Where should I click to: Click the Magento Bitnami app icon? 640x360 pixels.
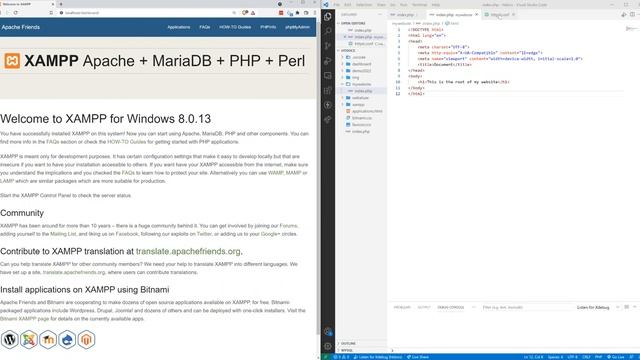pos(87,339)
